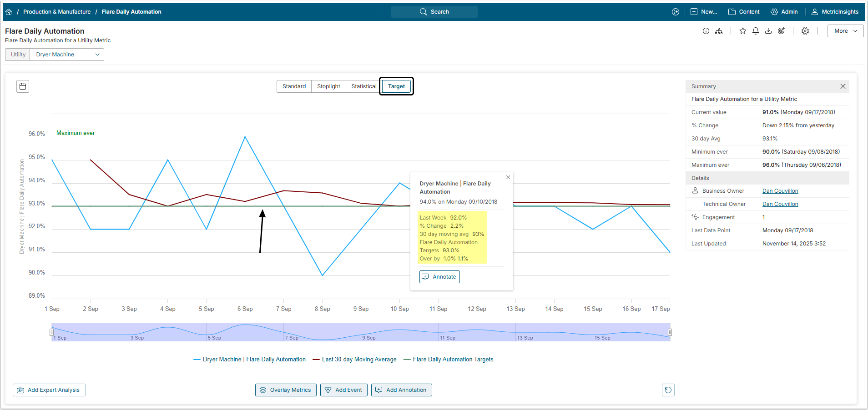Click the Annotate button in tooltip
Image resolution: width=868 pixels, height=410 pixels.
click(439, 277)
